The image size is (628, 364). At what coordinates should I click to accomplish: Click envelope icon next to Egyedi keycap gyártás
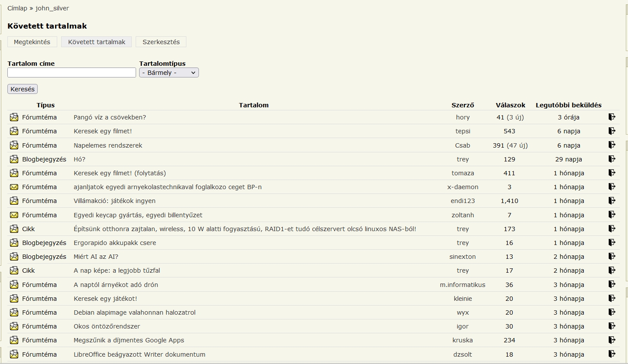14,215
